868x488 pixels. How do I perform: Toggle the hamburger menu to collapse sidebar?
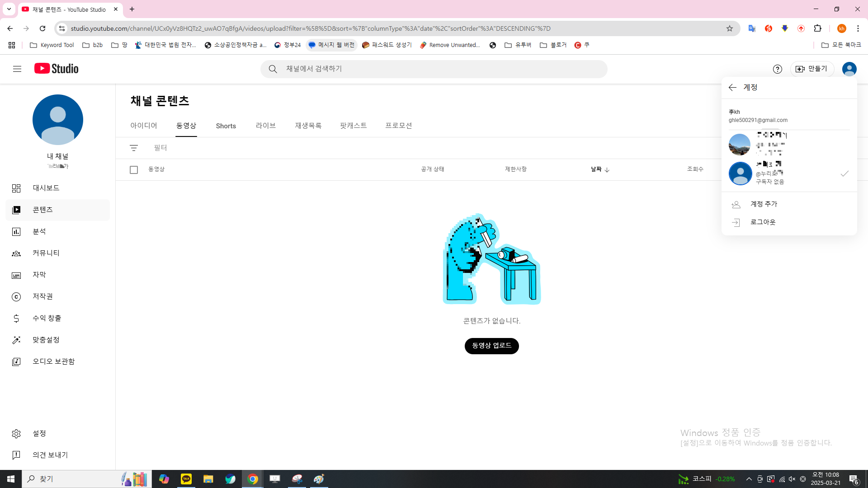(x=17, y=69)
